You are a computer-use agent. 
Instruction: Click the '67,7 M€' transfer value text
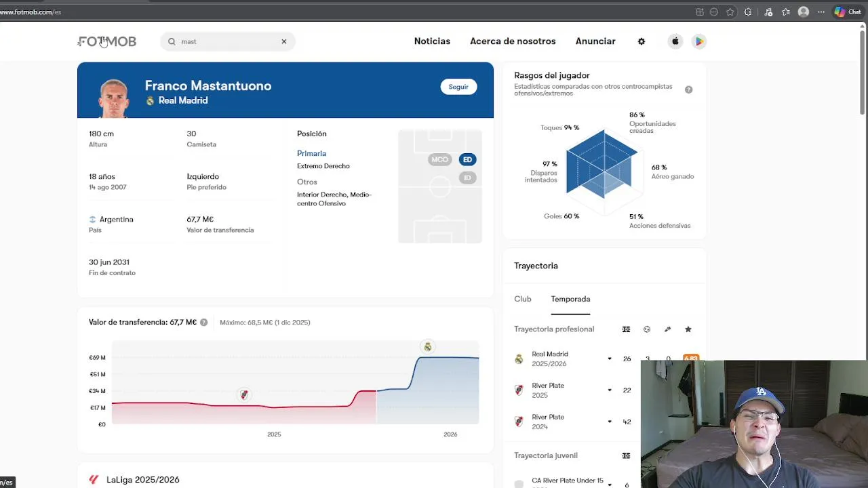[x=200, y=220]
